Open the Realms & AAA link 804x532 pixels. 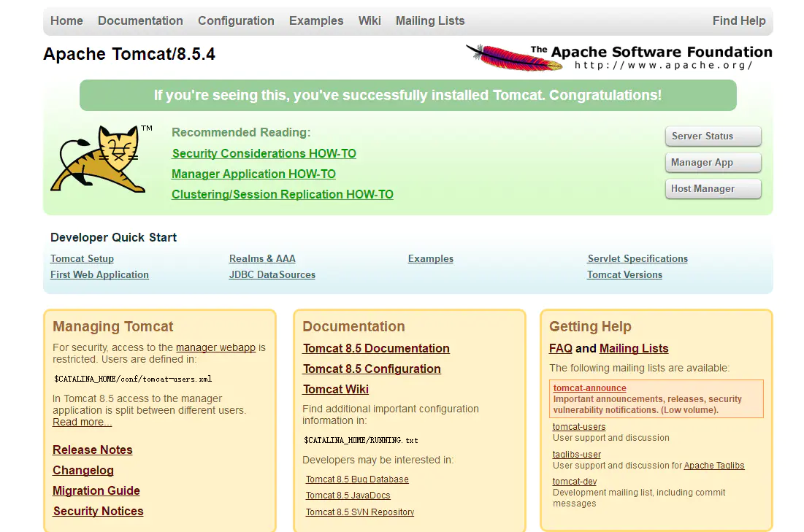263,259
